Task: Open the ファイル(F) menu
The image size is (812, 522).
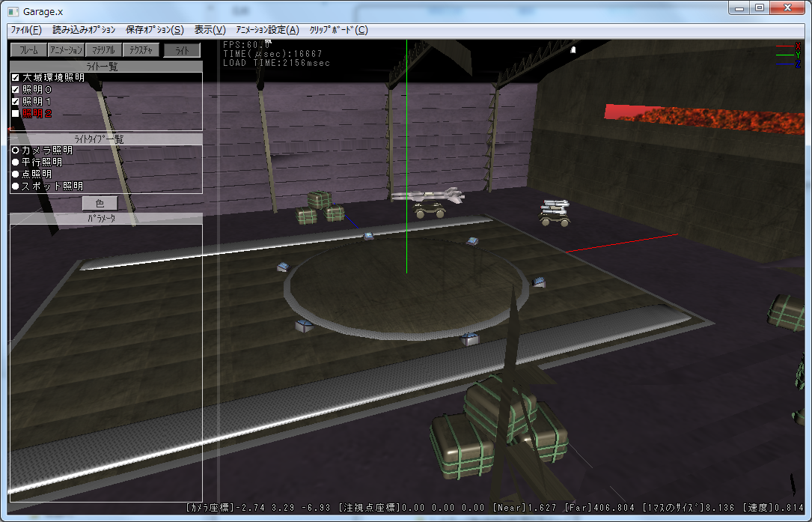Action: (26, 30)
